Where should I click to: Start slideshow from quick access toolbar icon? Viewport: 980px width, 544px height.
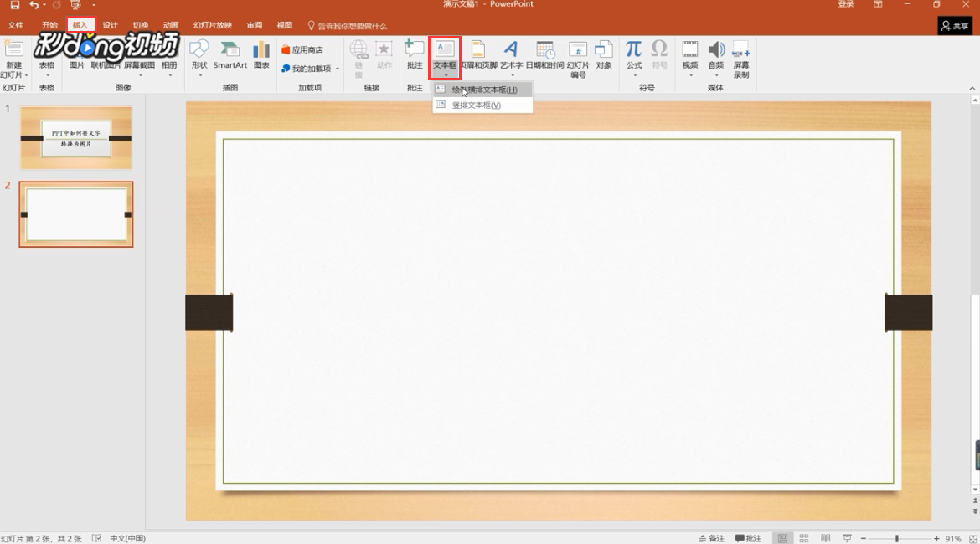click(75, 4)
